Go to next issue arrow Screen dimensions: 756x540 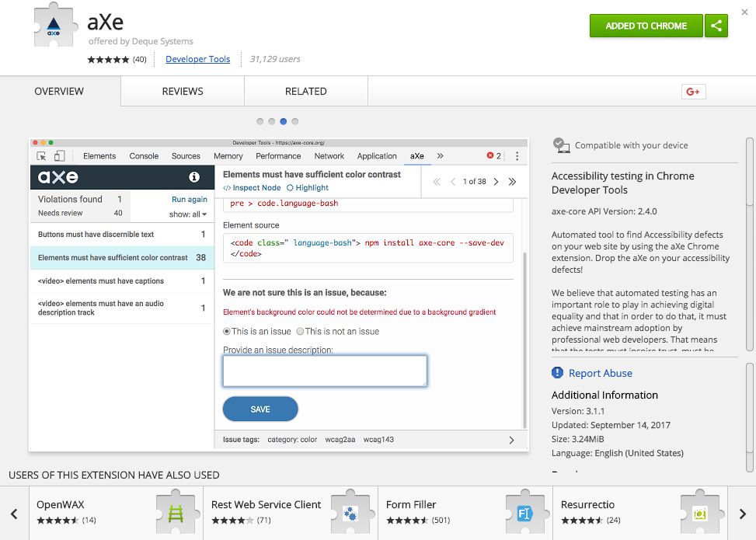(496, 182)
